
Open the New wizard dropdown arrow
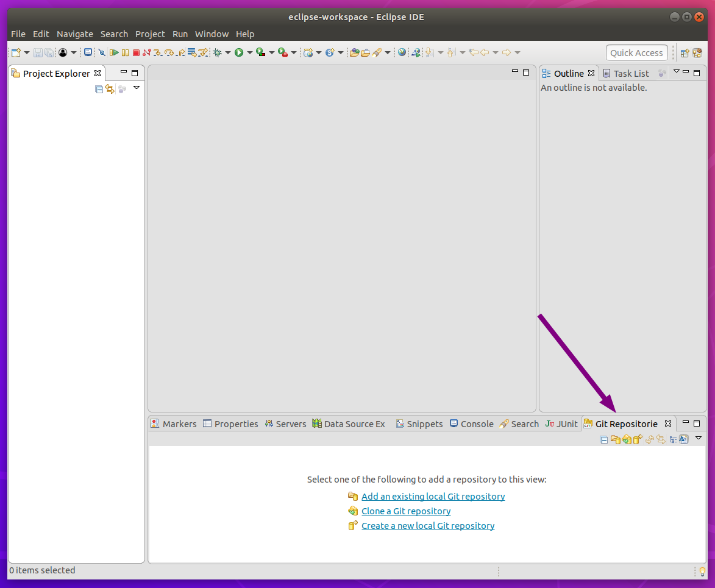point(26,52)
